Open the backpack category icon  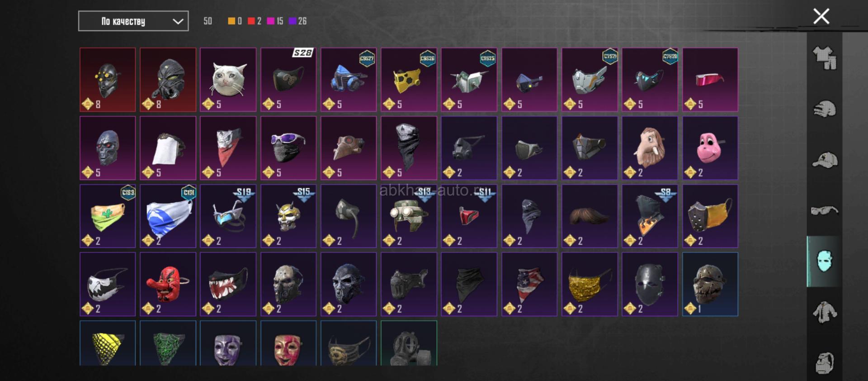[825, 362]
